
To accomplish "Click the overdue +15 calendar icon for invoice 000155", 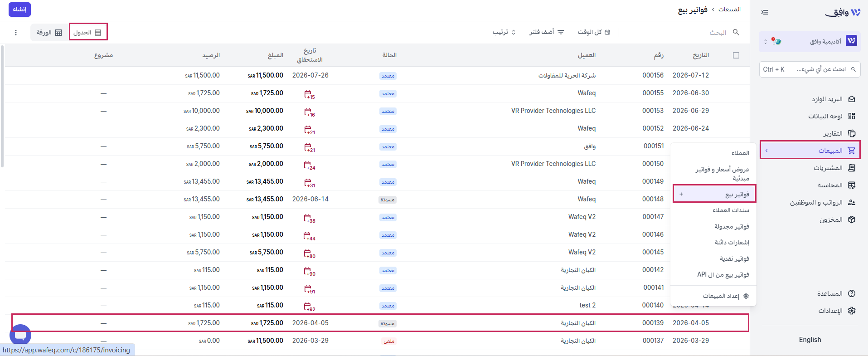I will click(x=309, y=94).
